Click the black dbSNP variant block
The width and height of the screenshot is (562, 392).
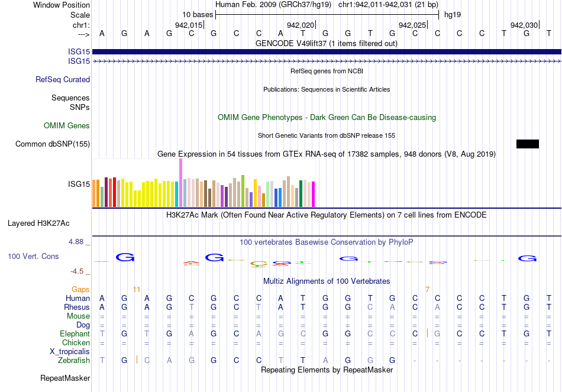(528, 144)
